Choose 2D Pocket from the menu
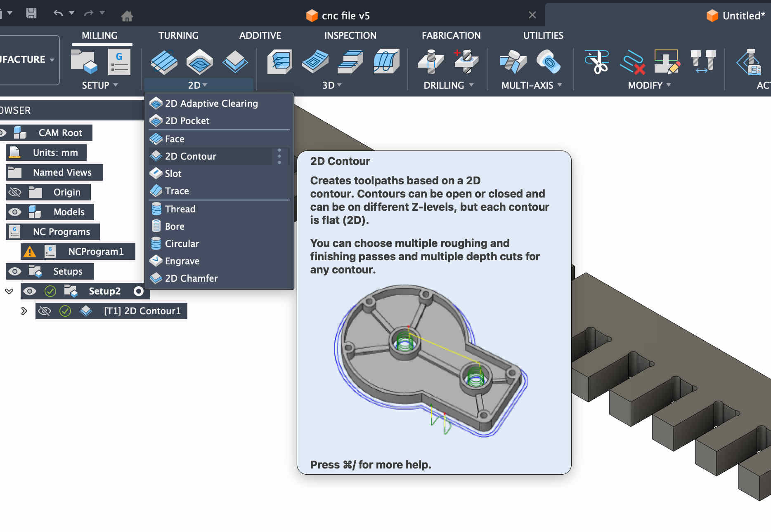The height and width of the screenshot is (532, 771). point(219,121)
